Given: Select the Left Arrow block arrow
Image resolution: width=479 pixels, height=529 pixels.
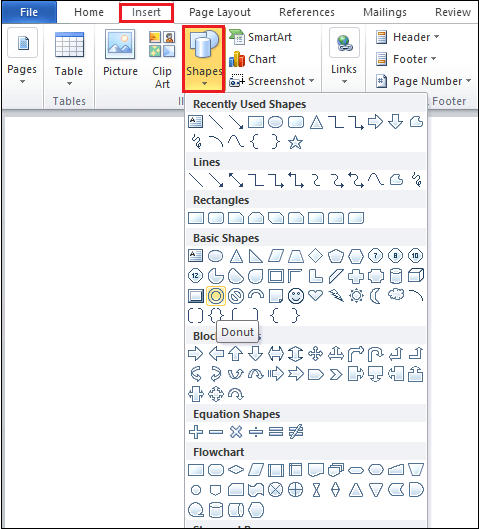Looking at the screenshot, I should [x=216, y=354].
